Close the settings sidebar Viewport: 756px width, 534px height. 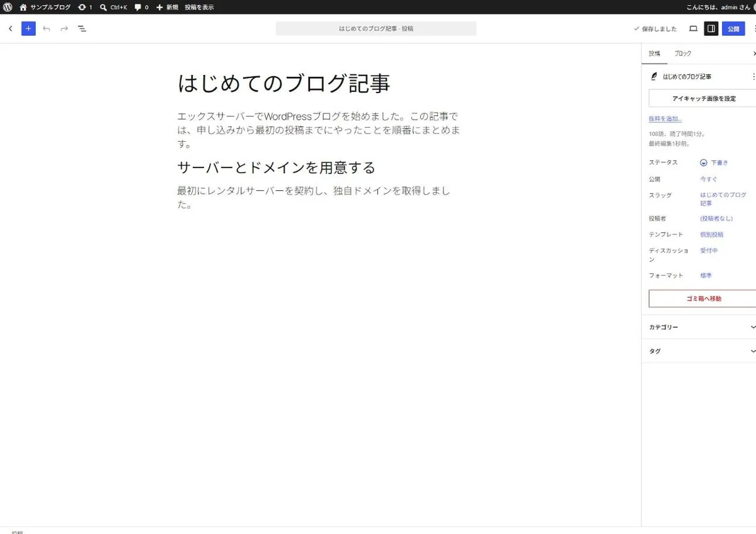pyautogui.click(x=753, y=54)
